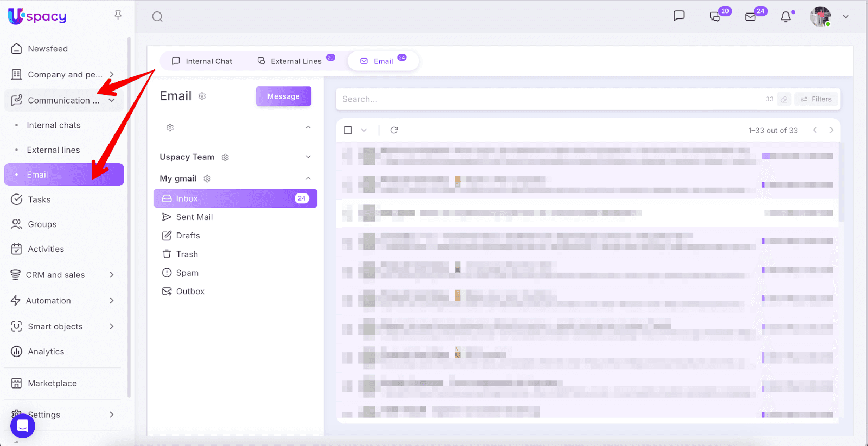
Task: Switch to the Internal Chat tab
Action: point(202,61)
